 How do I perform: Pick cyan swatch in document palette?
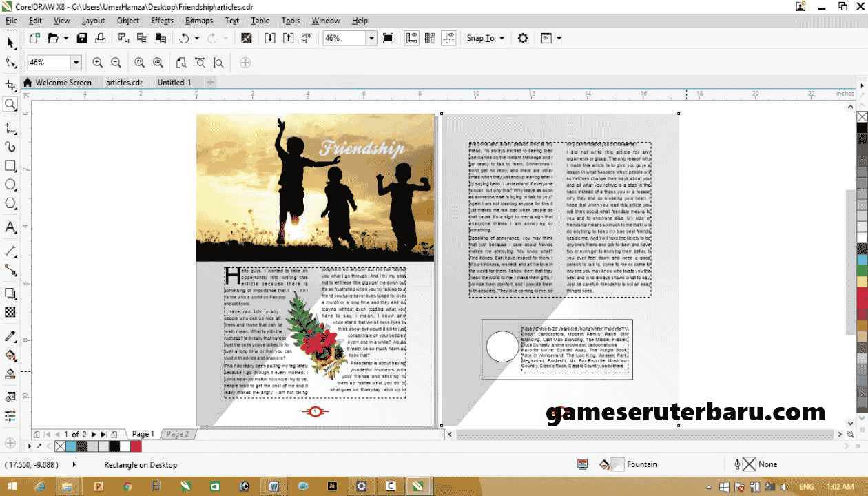coord(71,446)
